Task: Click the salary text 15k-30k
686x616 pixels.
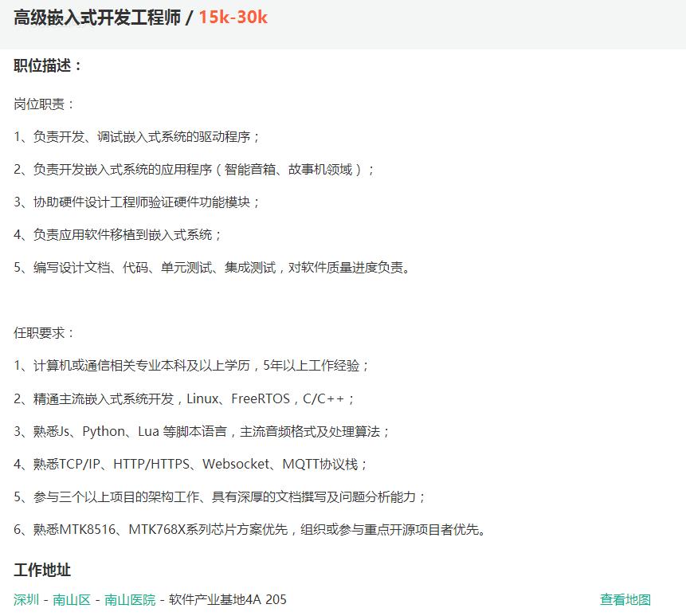Action: click(x=233, y=18)
